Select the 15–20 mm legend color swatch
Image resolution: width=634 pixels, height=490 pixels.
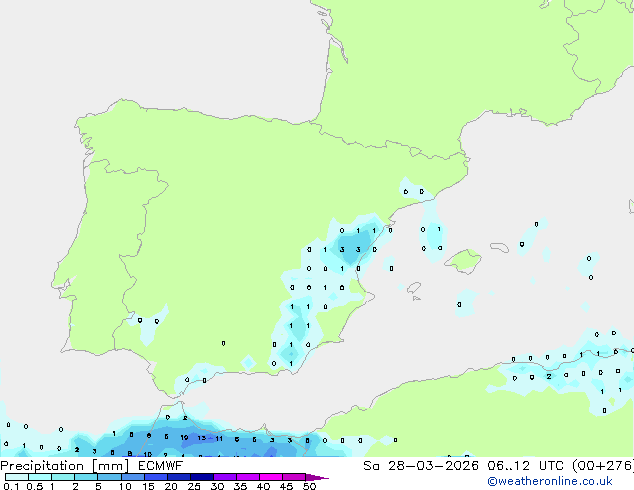pos(155,477)
